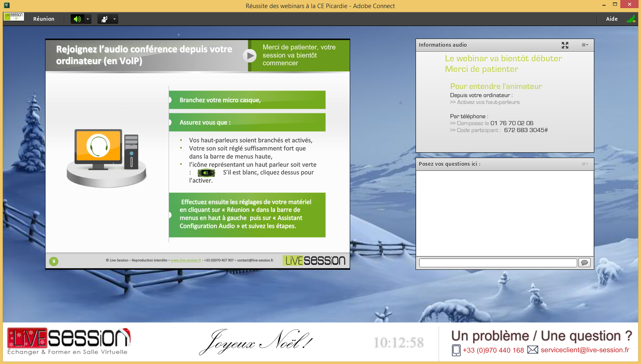Viewport: 641px width, 364px height.
Task: Click the envelope email icon
Action: [x=533, y=350]
